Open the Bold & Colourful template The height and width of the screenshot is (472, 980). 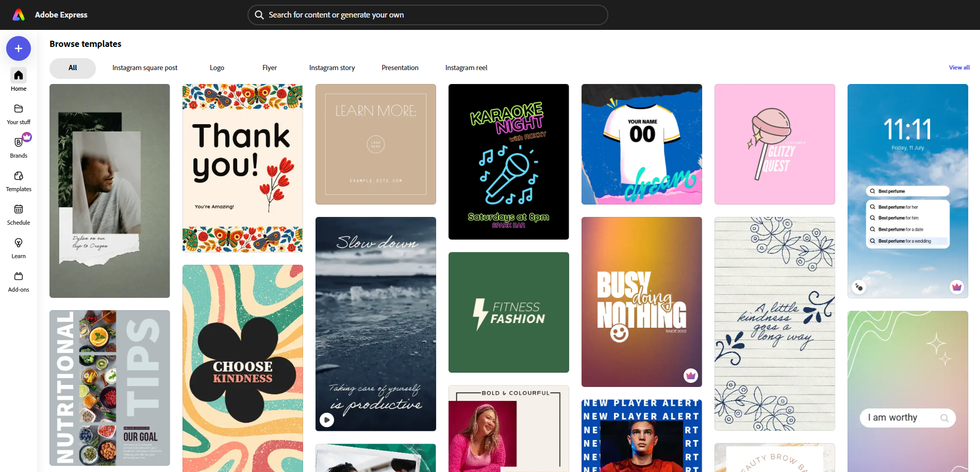click(509, 429)
